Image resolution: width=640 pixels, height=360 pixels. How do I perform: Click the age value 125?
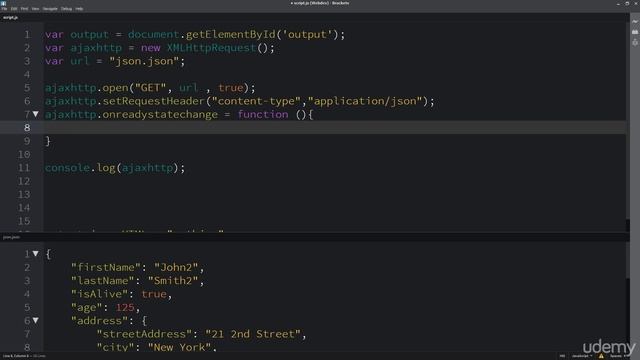[125, 307]
